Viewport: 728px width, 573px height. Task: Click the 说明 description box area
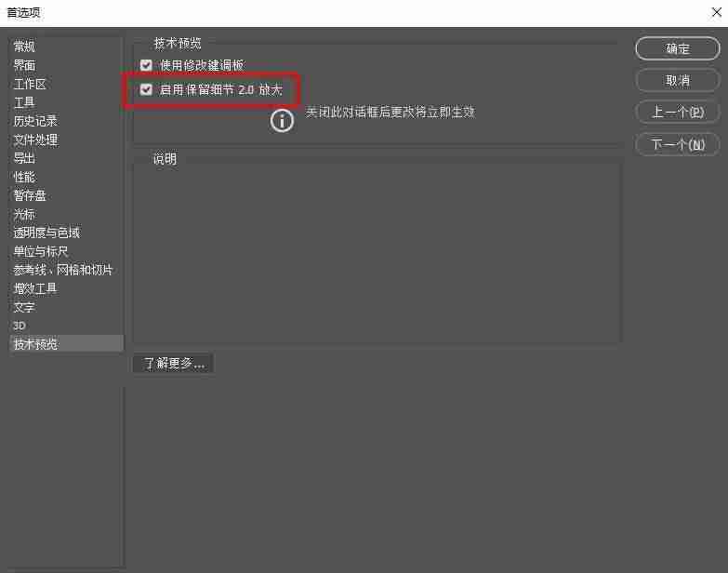click(377, 253)
